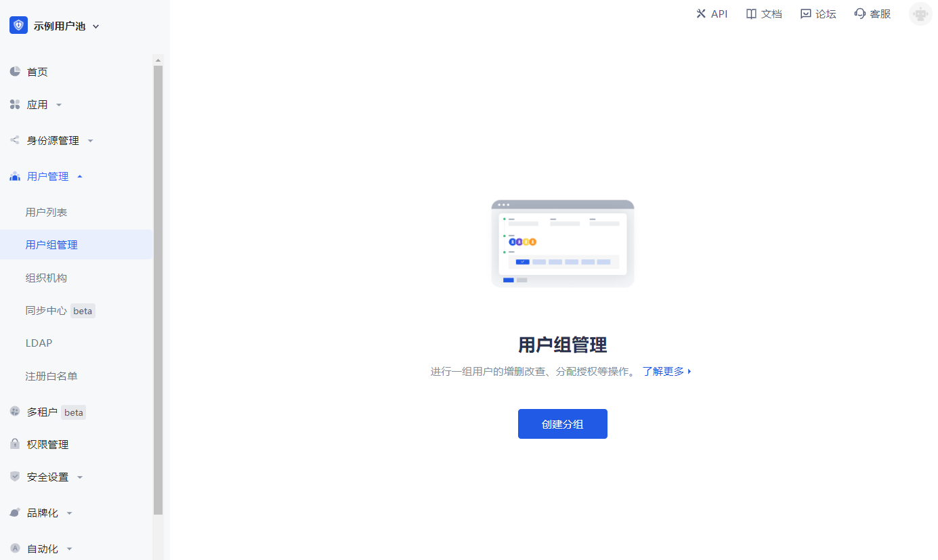Click the shield logo icon for 示例用户池
This screenshot has height=560, width=938.
pos(18,26)
